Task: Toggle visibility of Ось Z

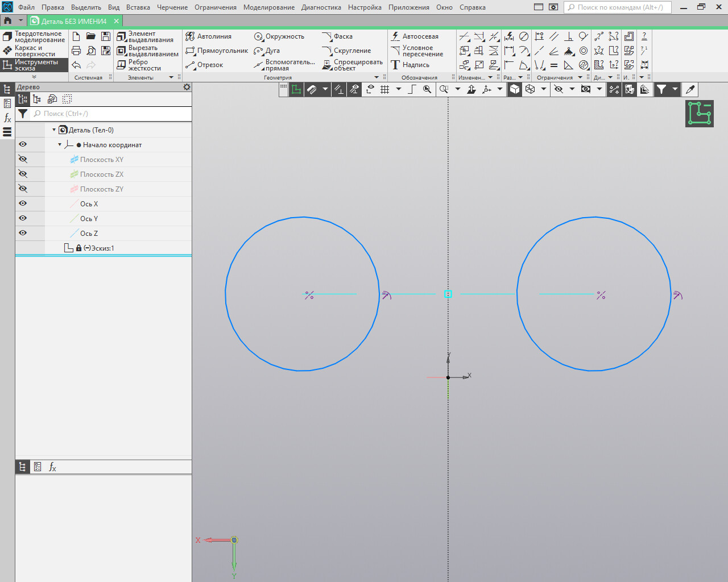Action: [x=23, y=233]
